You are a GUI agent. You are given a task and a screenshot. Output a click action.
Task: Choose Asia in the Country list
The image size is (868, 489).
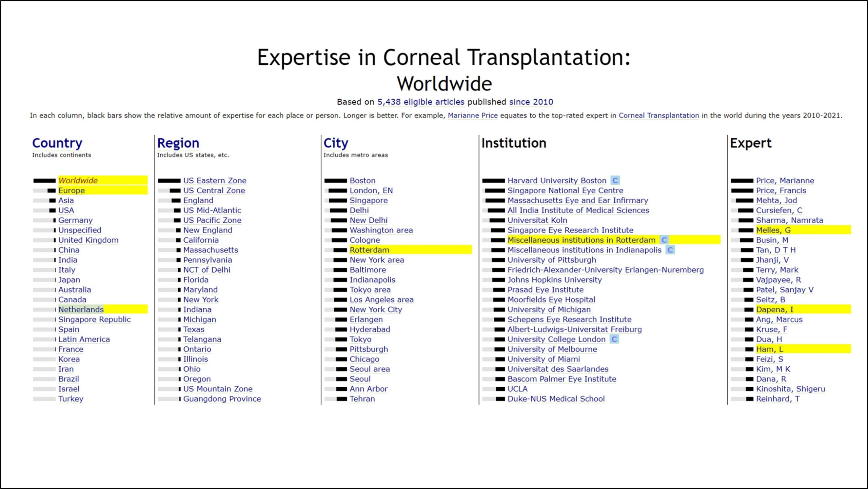click(66, 200)
